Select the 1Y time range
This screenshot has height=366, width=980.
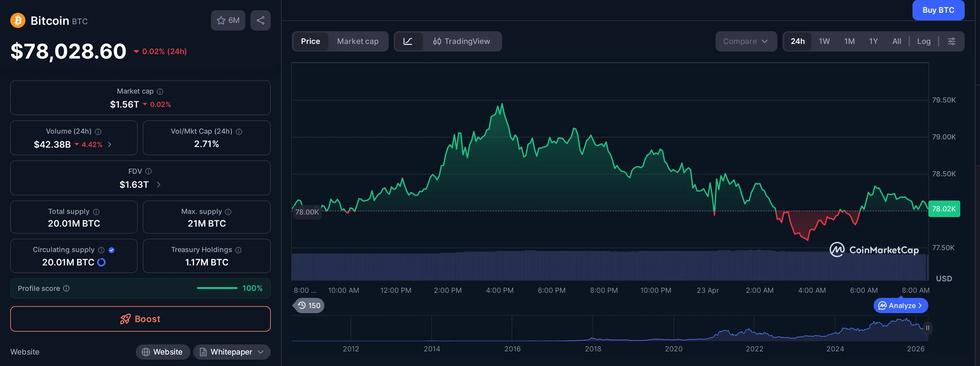873,41
